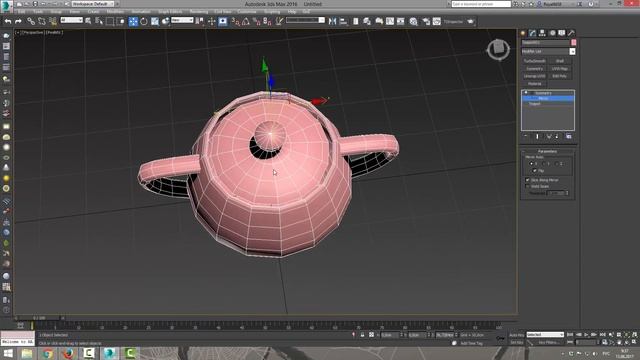This screenshot has height=360, width=640.
Task: Toggle the Weld Seam checkbox
Action: (x=527, y=187)
